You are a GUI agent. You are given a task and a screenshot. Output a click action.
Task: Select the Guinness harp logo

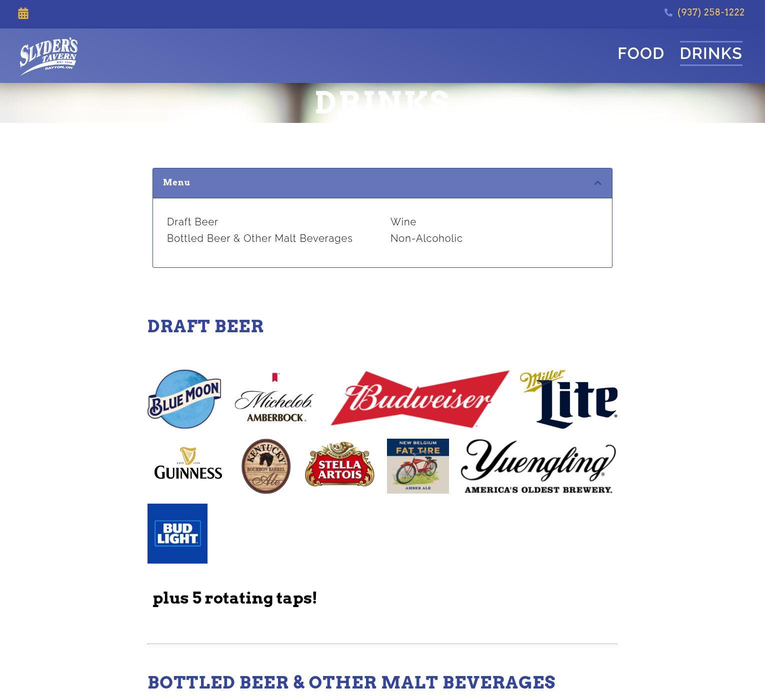click(x=188, y=464)
